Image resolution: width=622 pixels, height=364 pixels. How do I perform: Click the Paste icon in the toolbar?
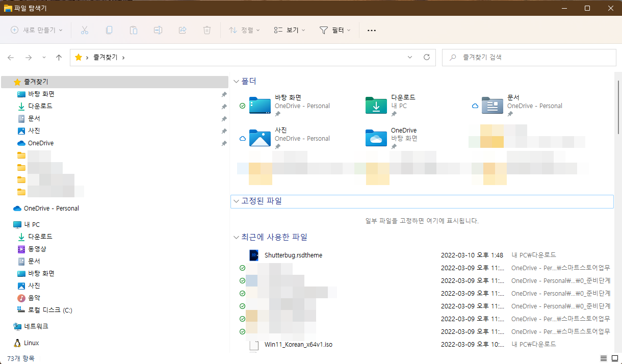(134, 30)
